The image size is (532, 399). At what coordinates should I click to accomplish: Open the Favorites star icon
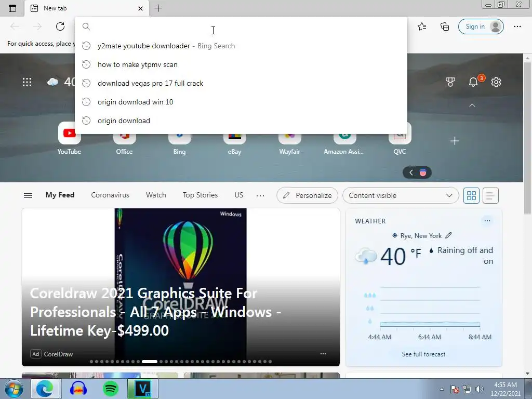(422, 26)
